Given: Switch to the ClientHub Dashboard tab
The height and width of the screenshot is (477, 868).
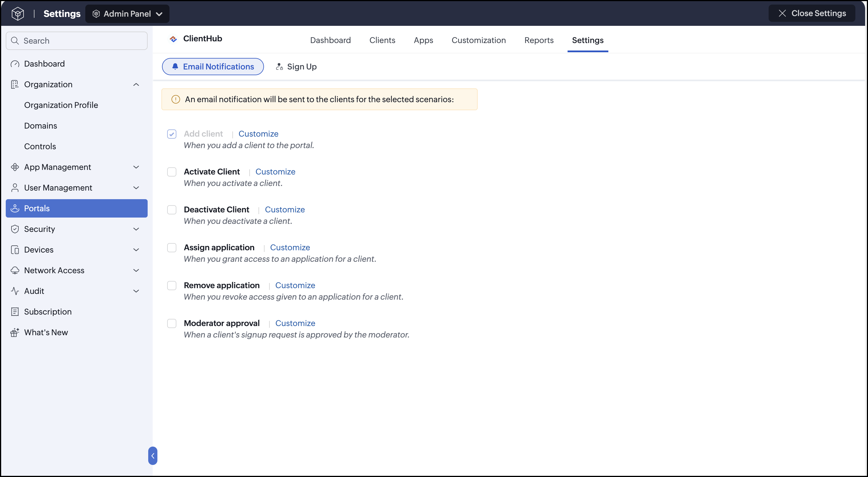Looking at the screenshot, I should pos(331,40).
